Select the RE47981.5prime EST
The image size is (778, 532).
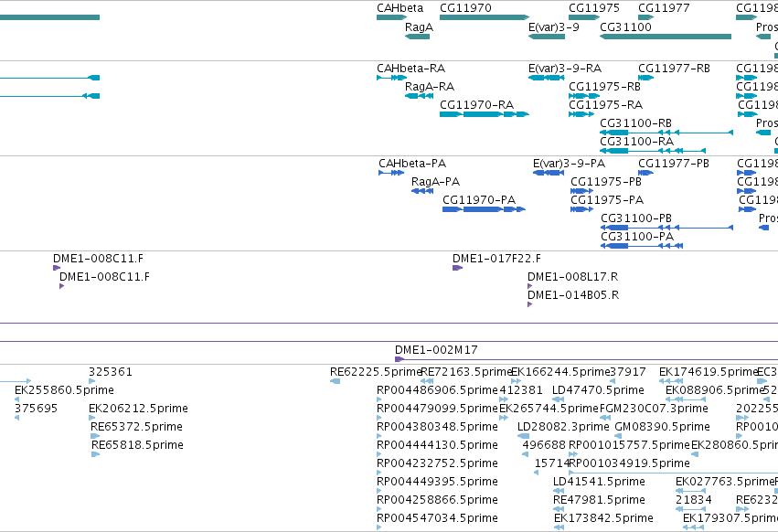[559, 509]
